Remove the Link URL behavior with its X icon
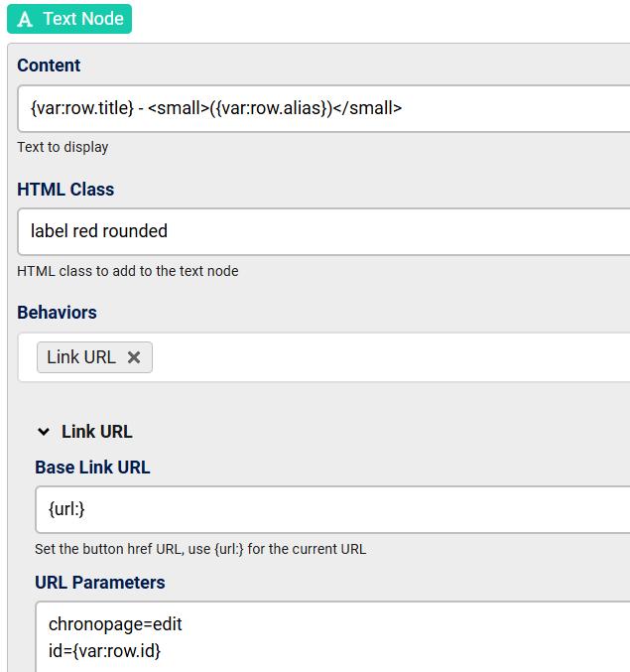The image size is (630, 672). coord(134,357)
